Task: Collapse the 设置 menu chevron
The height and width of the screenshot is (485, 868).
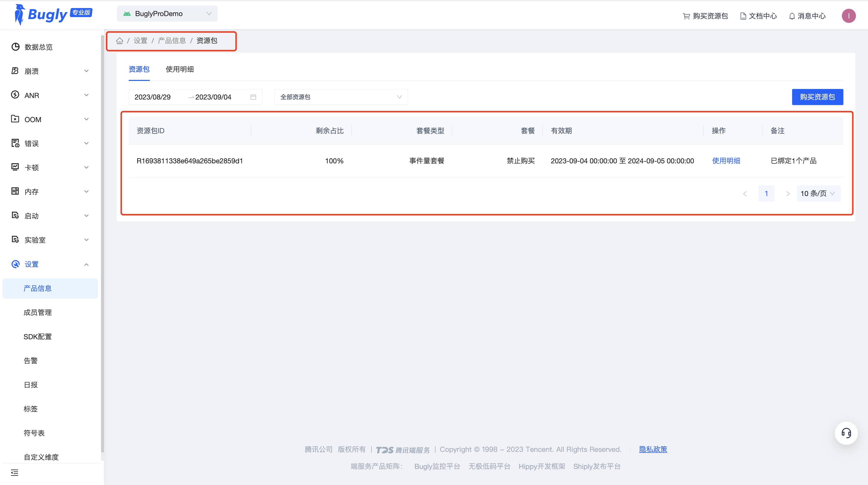Action: [x=87, y=264]
